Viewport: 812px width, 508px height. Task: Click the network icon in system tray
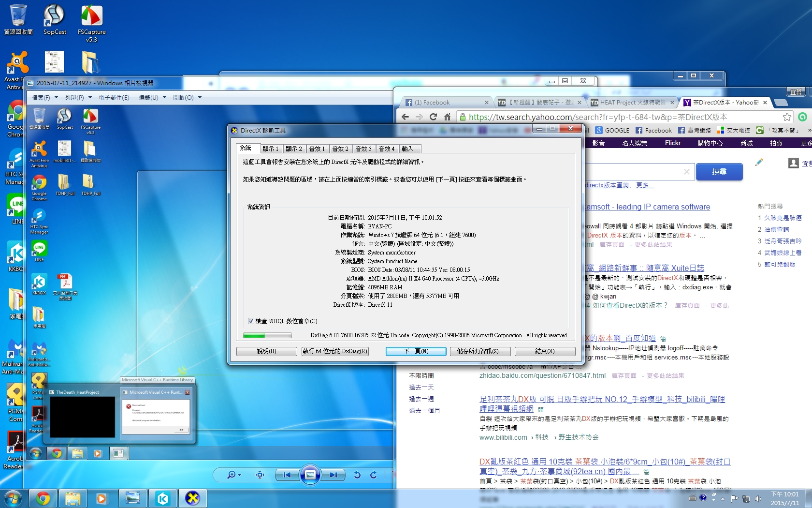coord(746,498)
